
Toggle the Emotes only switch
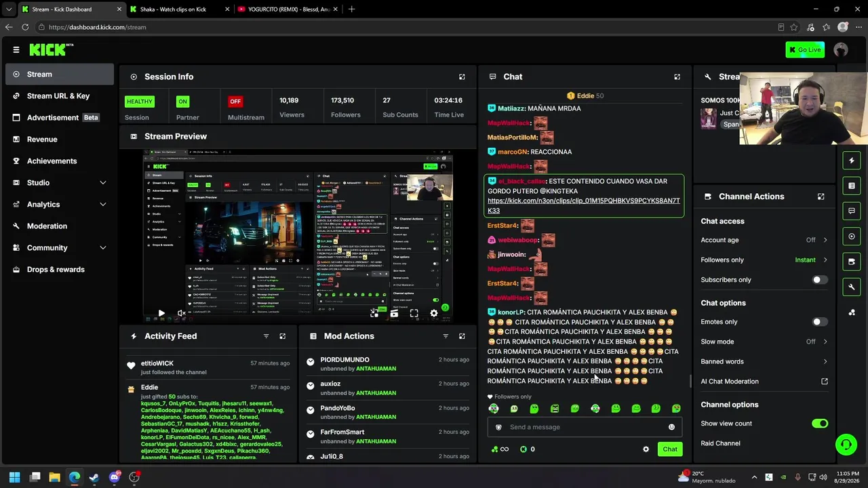[820, 322]
